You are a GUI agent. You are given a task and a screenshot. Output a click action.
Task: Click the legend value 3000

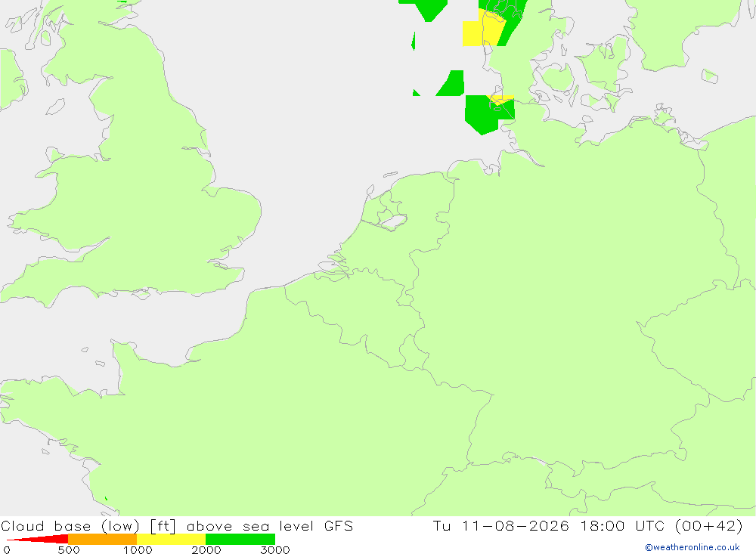click(x=275, y=549)
